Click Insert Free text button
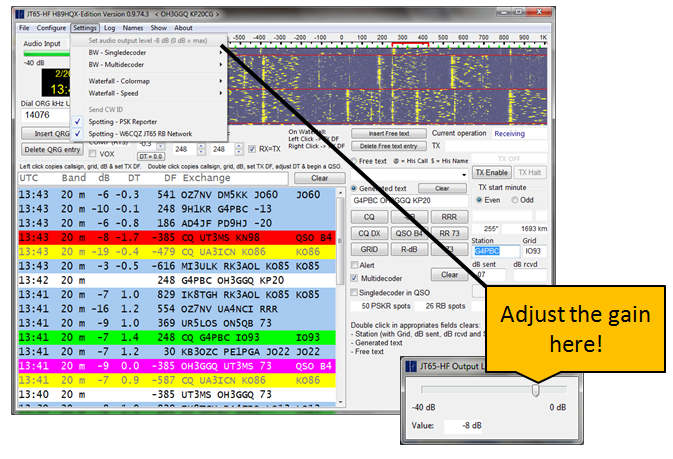 point(388,134)
